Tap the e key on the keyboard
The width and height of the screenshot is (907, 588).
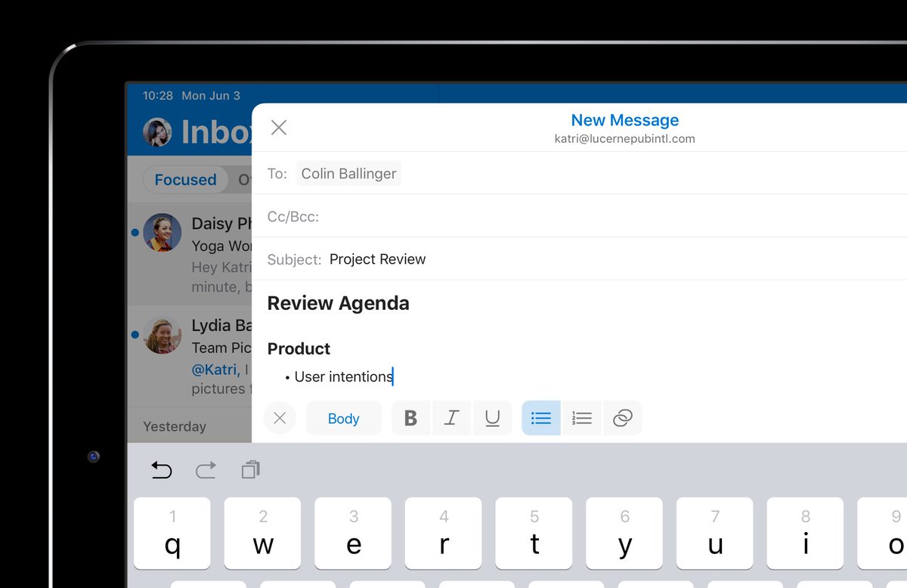[x=353, y=533]
